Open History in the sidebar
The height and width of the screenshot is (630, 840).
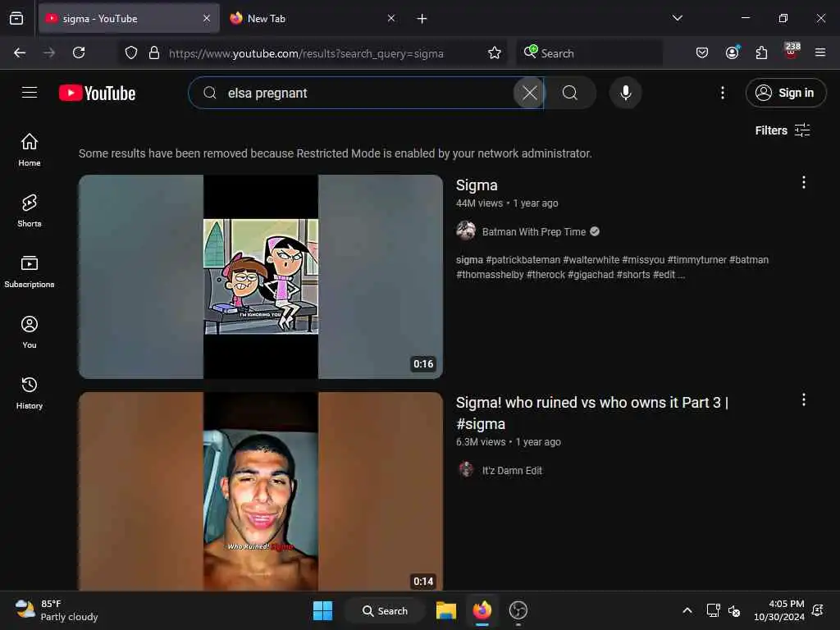[30, 393]
